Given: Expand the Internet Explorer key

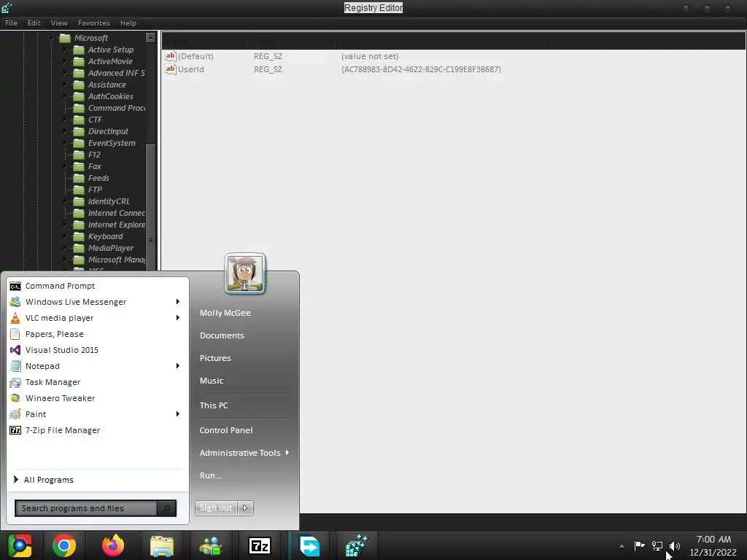Looking at the screenshot, I should pyautogui.click(x=65, y=225).
